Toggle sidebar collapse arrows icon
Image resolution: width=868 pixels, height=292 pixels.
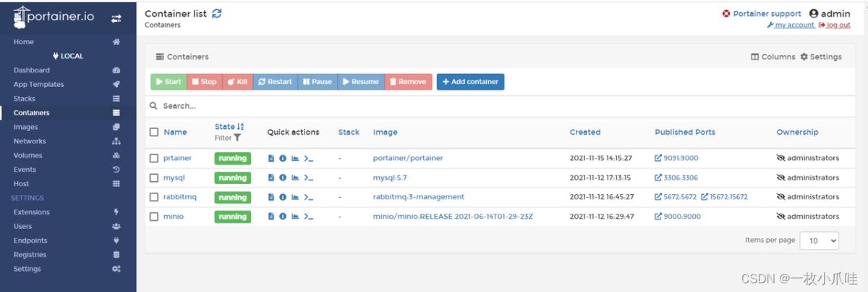click(x=116, y=18)
